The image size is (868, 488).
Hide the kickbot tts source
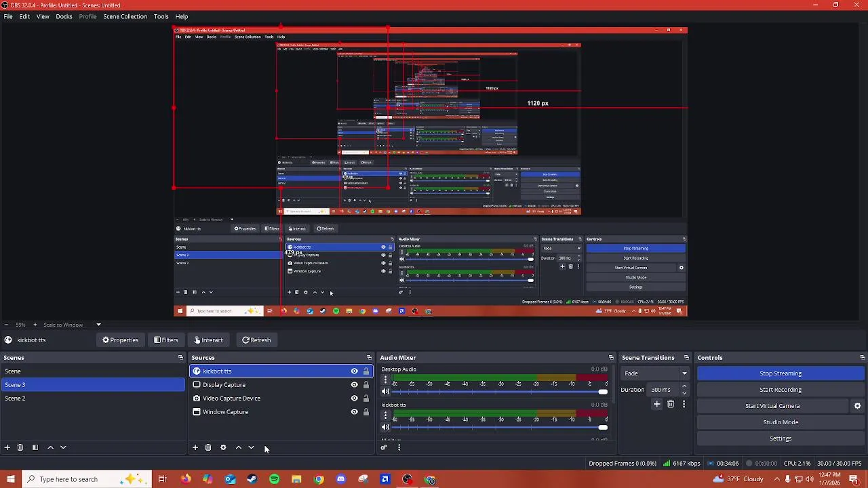354,371
